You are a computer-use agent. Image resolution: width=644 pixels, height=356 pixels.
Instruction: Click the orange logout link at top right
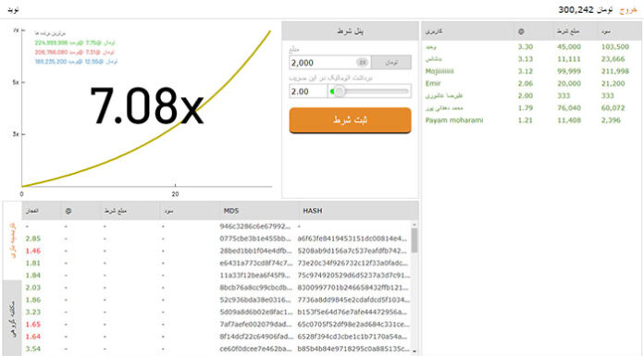click(x=628, y=9)
